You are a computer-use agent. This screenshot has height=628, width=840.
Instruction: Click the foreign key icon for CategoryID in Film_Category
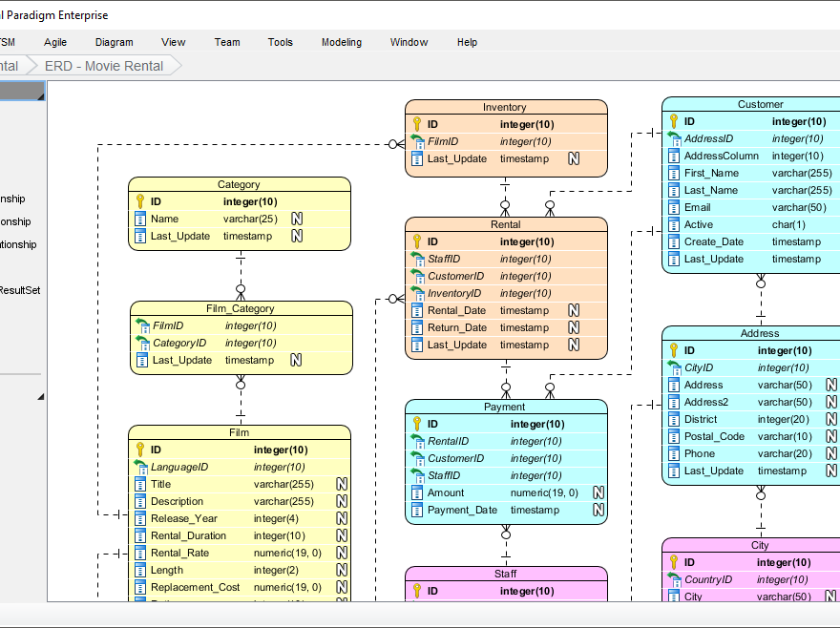tap(140, 343)
